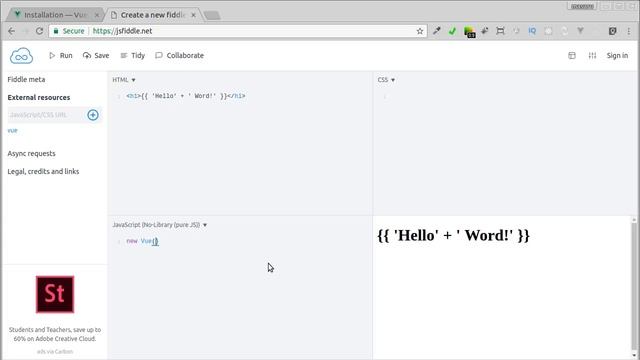The image size is (640, 360).
Task: Click the jsfiddle.net address bar
Action: click(x=237, y=31)
